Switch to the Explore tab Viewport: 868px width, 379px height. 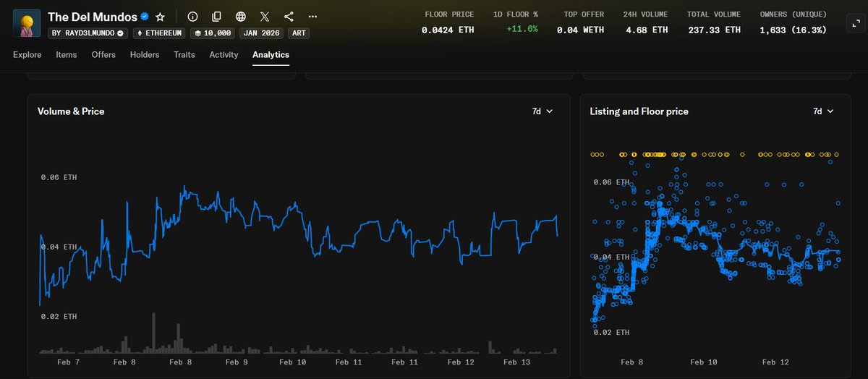27,55
